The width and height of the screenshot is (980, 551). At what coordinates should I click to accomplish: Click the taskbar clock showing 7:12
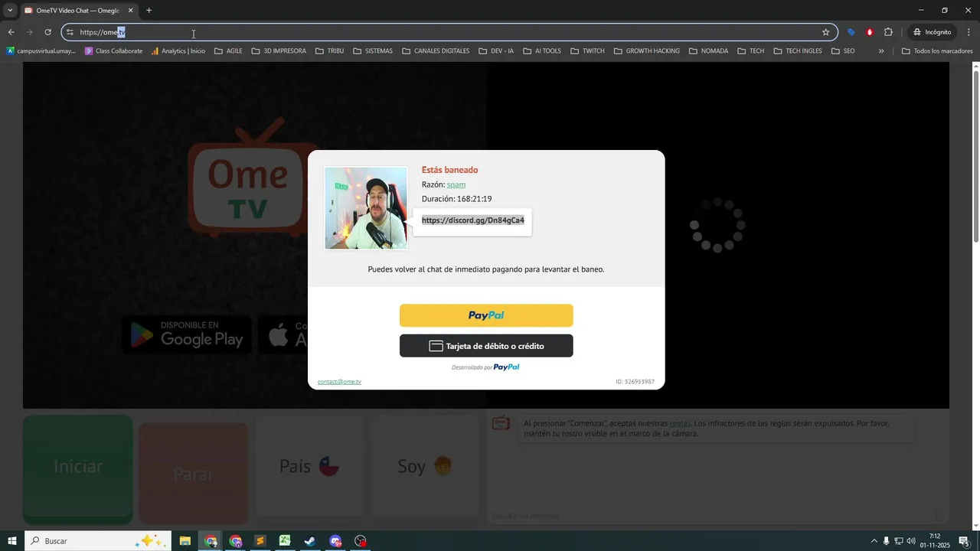point(935,541)
